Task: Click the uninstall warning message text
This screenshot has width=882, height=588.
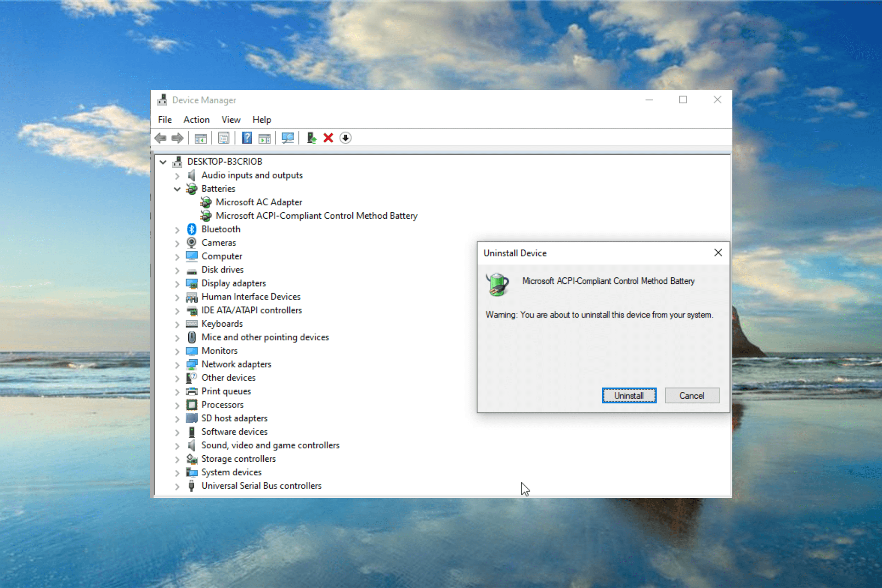Action: (x=599, y=315)
